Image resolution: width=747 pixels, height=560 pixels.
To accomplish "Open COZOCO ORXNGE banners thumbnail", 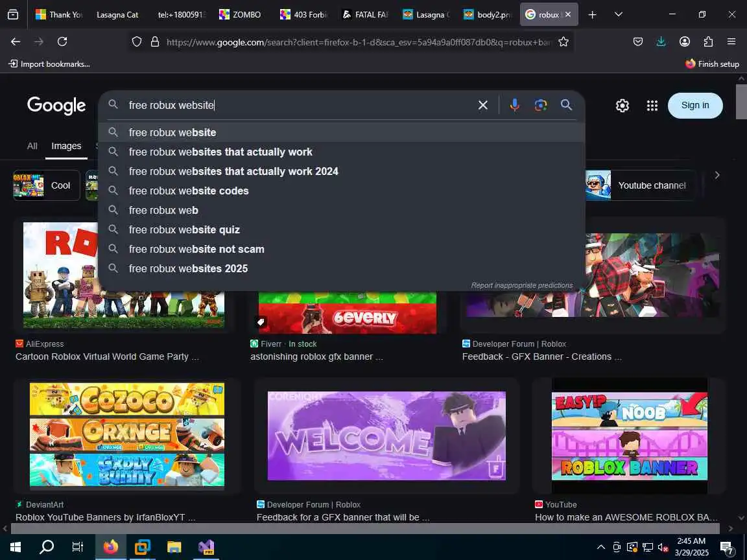I will pyautogui.click(x=127, y=436).
